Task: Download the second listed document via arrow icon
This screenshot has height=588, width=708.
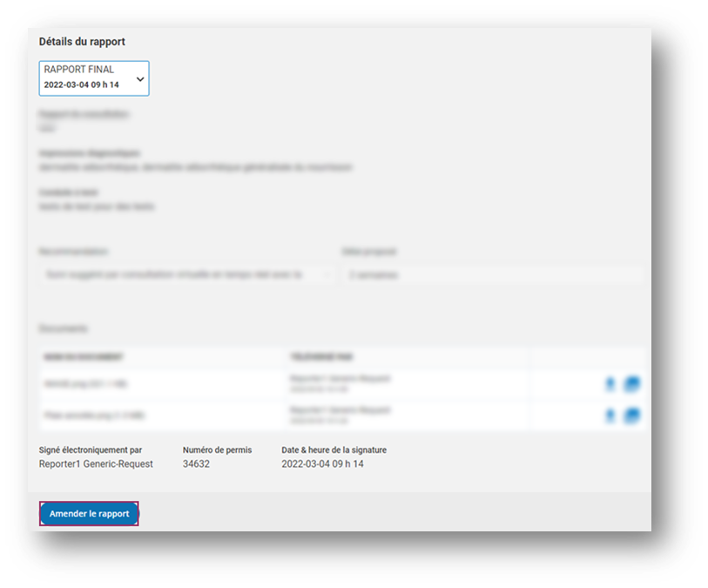Action: (610, 416)
